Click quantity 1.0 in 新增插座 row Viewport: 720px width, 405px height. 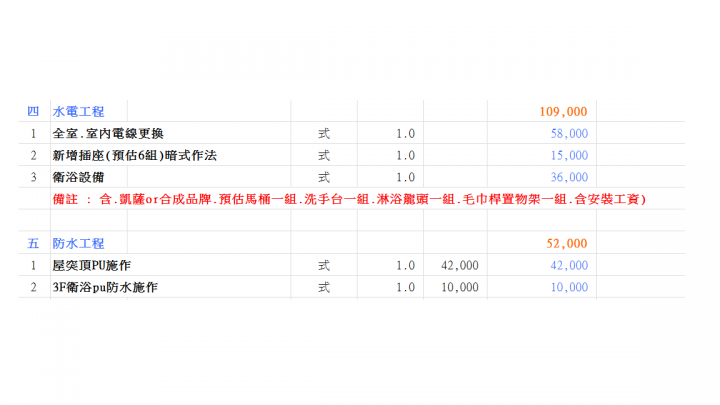tap(405, 156)
